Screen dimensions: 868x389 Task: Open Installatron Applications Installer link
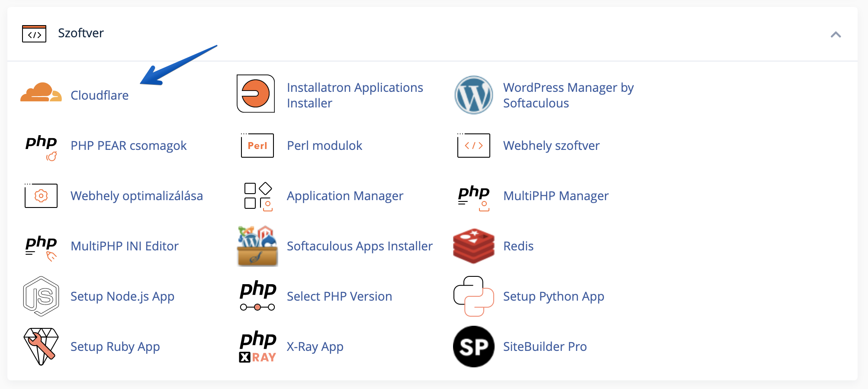pos(355,95)
